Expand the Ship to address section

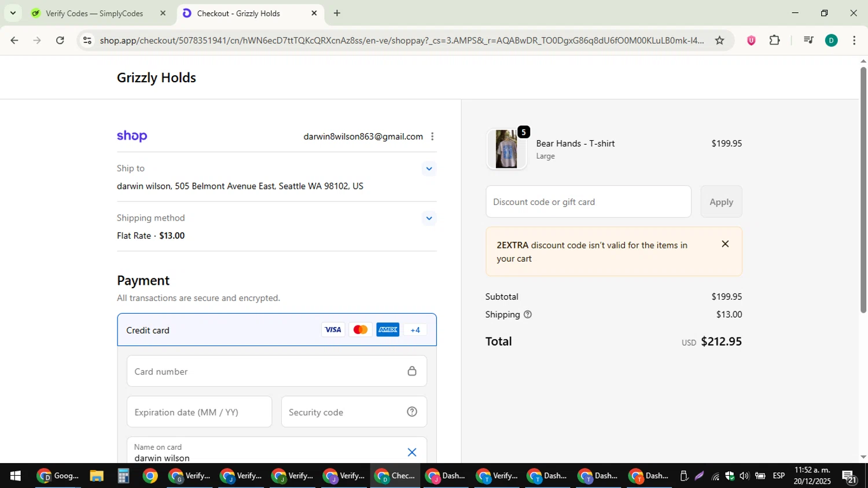[429, 169]
